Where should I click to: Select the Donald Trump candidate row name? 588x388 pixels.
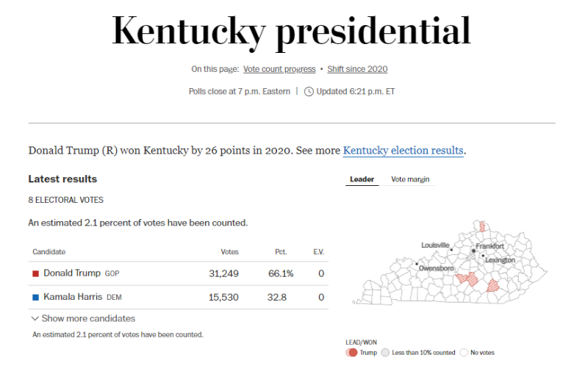coord(72,273)
